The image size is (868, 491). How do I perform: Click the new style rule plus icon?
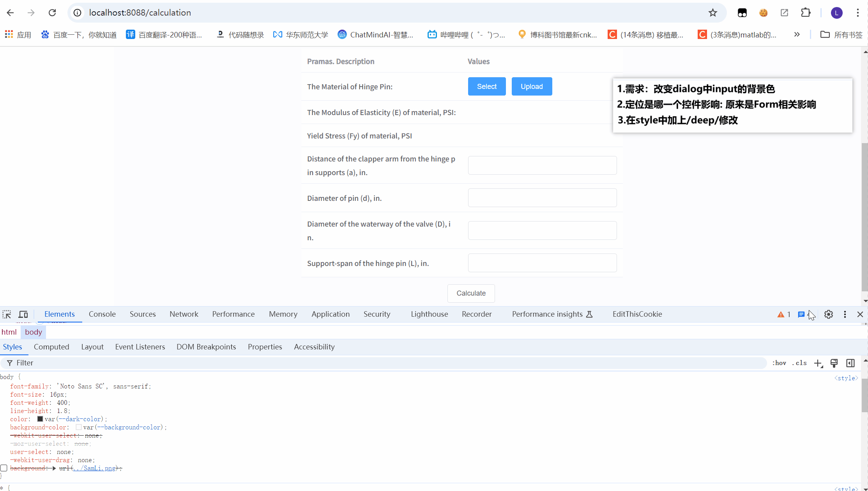(x=818, y=363)
